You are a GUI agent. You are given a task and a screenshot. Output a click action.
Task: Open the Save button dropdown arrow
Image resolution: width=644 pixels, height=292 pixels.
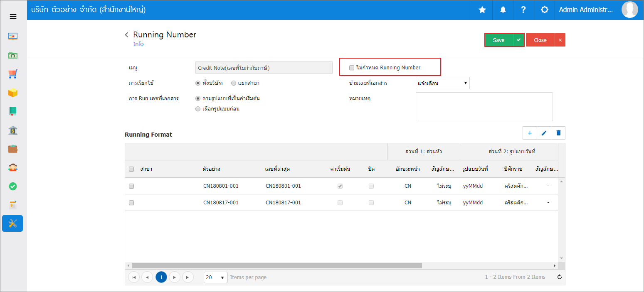click(518, 40)
